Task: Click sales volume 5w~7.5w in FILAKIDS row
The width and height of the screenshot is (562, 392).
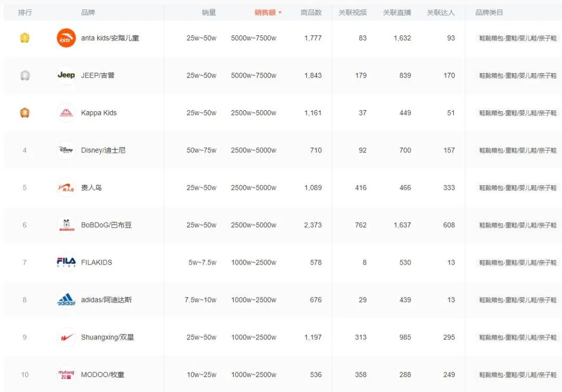Action: click(202, 263)
